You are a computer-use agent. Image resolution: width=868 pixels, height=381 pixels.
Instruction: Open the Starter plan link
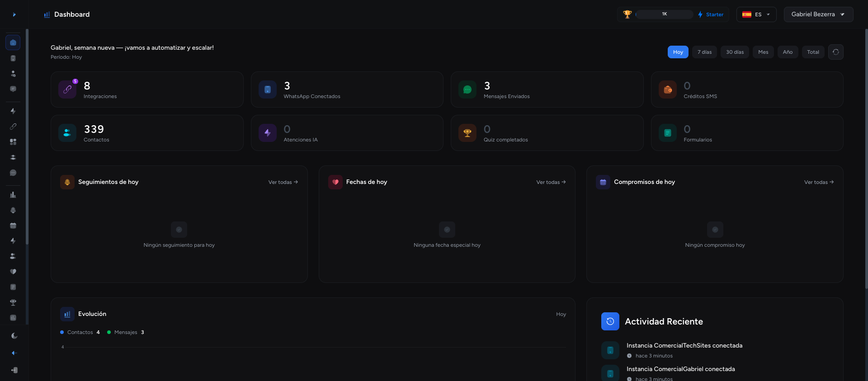(x=711, y=14)
